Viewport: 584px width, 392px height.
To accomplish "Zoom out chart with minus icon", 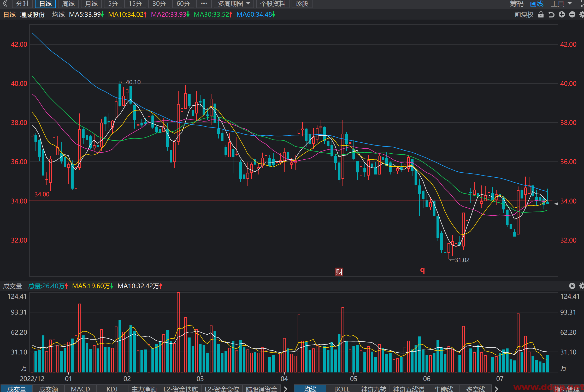I will 572,15.
